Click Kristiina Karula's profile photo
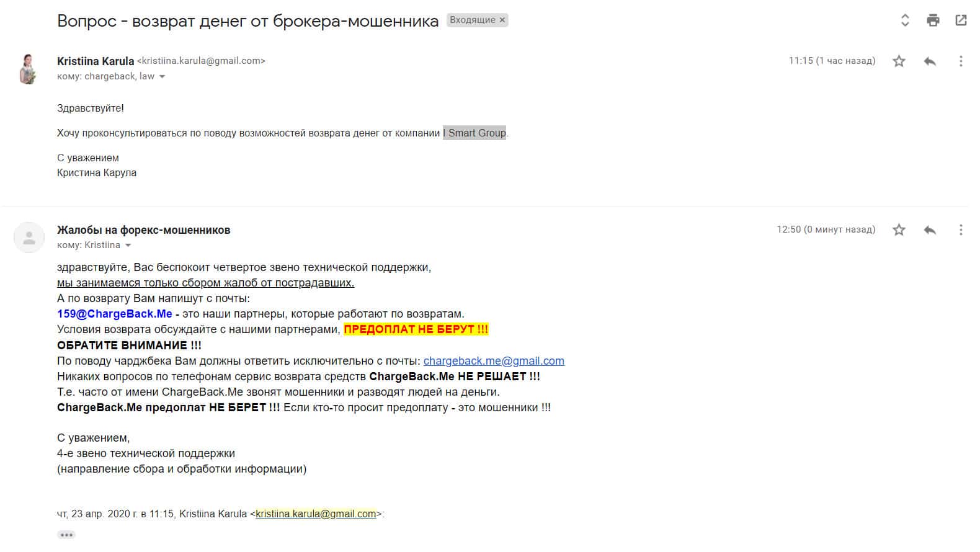The image size is (980, 552). 29,69
